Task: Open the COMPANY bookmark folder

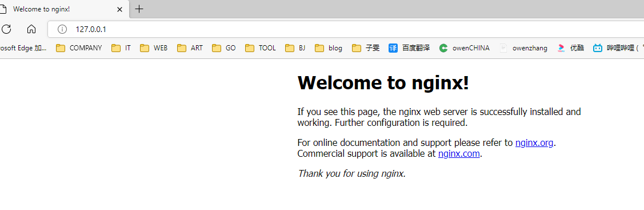Action: pos(79,48)
